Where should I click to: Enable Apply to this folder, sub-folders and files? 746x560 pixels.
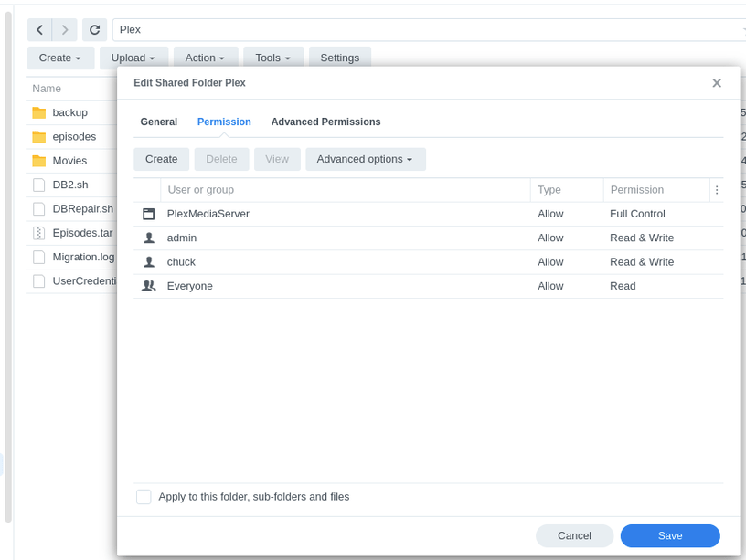click(144, 497)
